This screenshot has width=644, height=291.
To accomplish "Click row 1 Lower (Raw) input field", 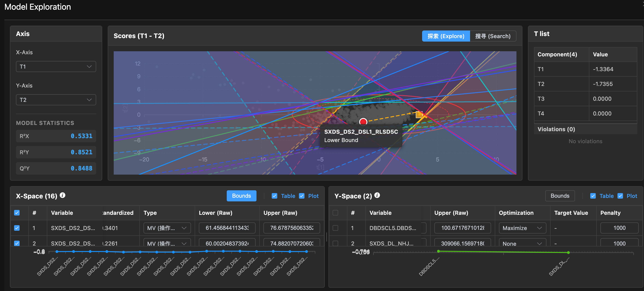I will [227, 228].
